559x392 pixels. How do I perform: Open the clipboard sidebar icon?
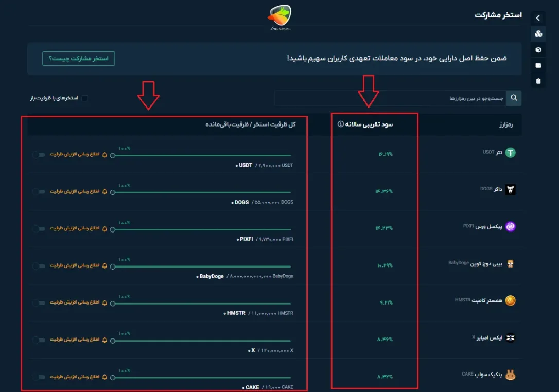[x=538, y=81]
